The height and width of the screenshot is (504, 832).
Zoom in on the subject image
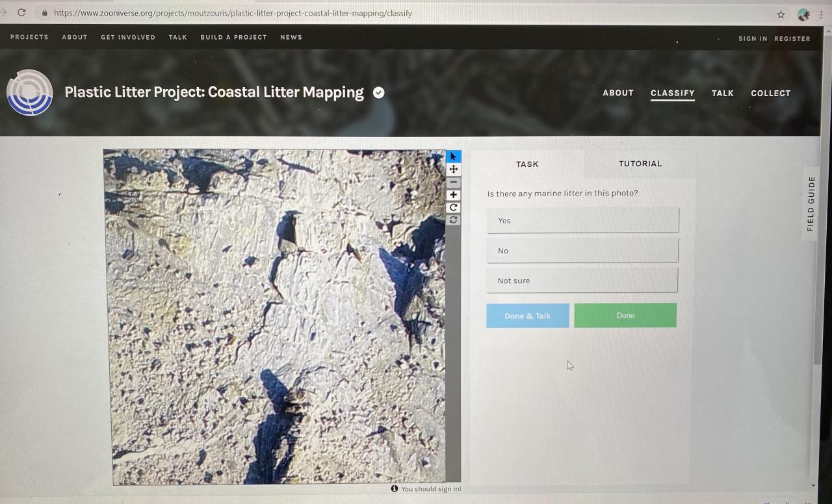454,195
